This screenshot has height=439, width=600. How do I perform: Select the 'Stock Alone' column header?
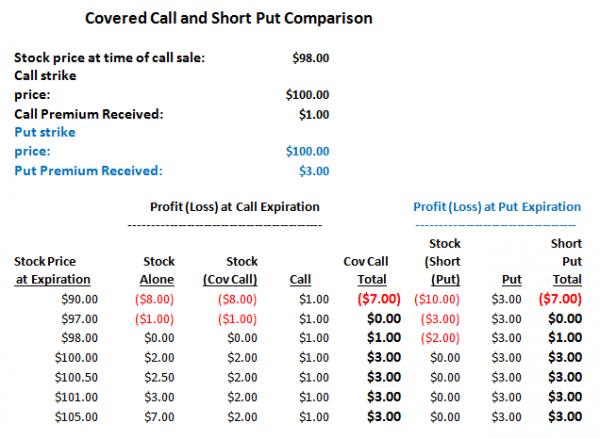pos(159,270)
